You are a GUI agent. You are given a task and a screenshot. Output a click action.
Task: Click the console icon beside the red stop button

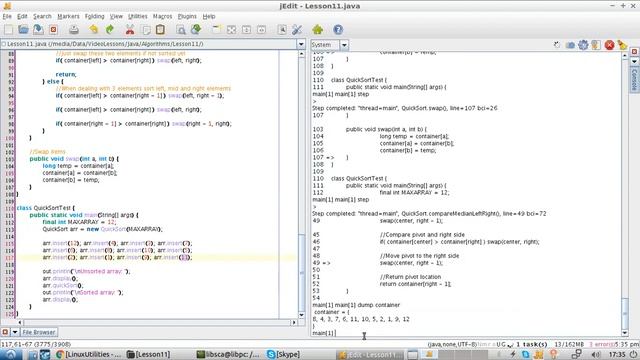pos(596,45)
